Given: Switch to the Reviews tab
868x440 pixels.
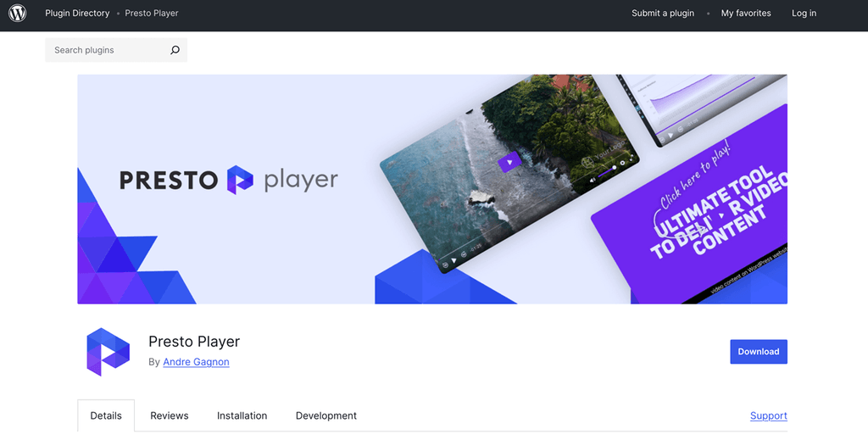Looking at the screenshot, I should click(170, 415).
